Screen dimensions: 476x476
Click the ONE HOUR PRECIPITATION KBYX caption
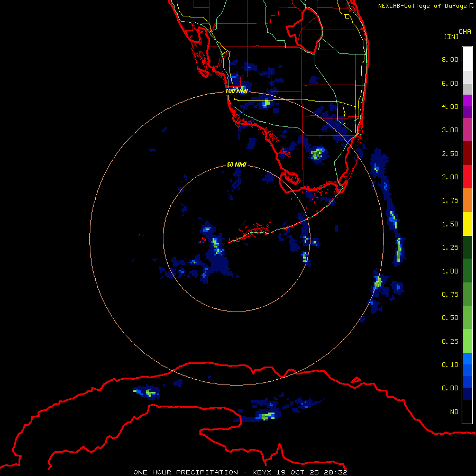pos(240,472)
